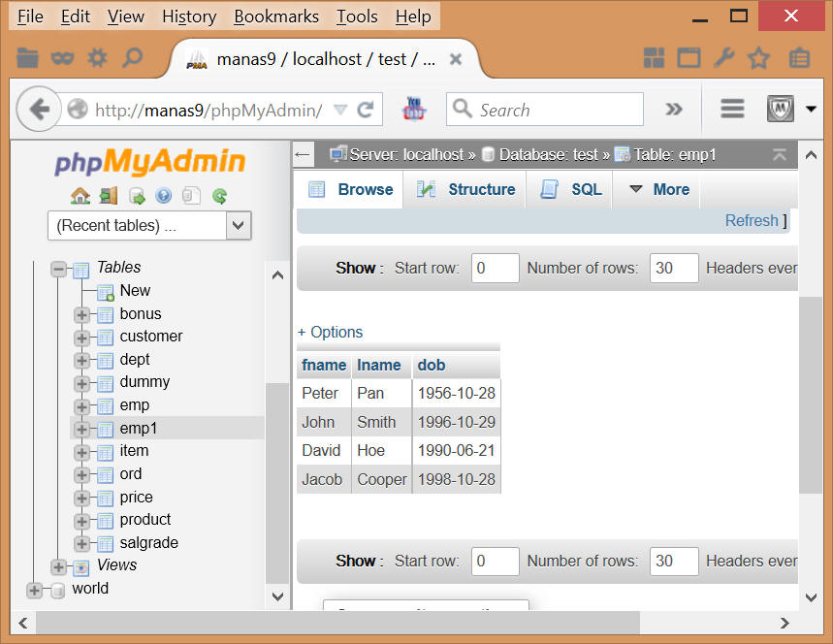Open the bookmarks list icon
This screenshot has height=644, width=833.
pos(799,58)
